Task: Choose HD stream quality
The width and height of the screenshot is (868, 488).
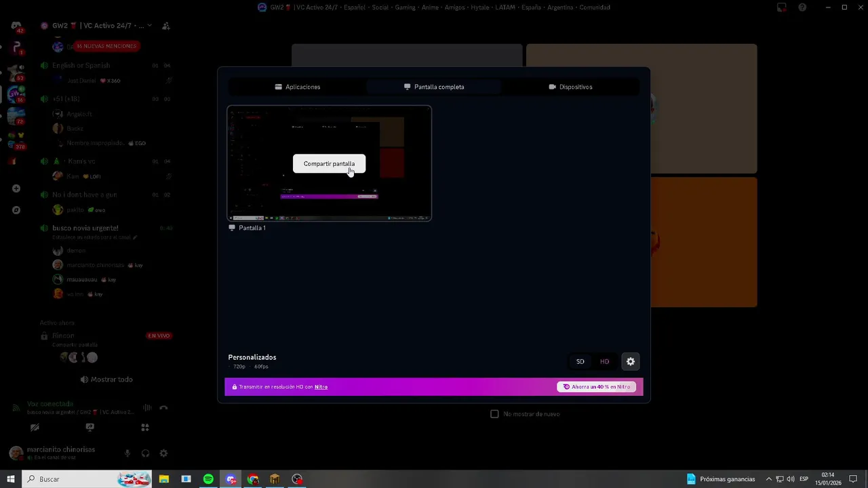Action: 604,361
